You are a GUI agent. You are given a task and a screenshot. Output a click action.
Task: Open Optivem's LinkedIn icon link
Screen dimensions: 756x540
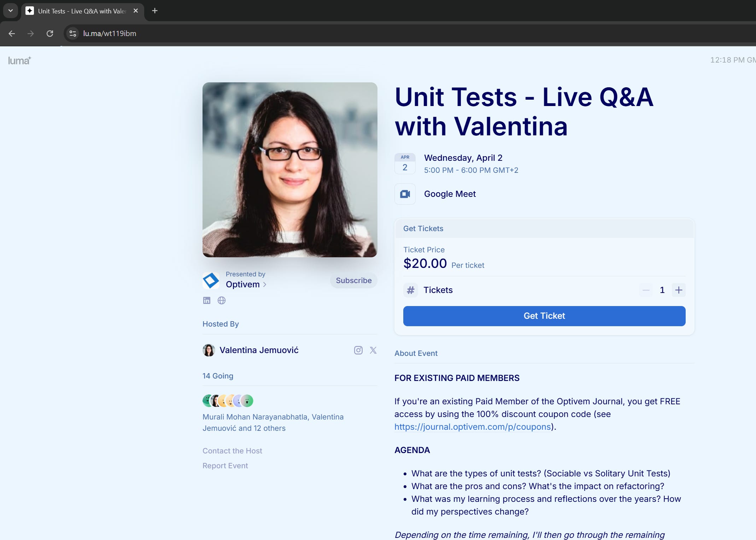click(207, 300)
